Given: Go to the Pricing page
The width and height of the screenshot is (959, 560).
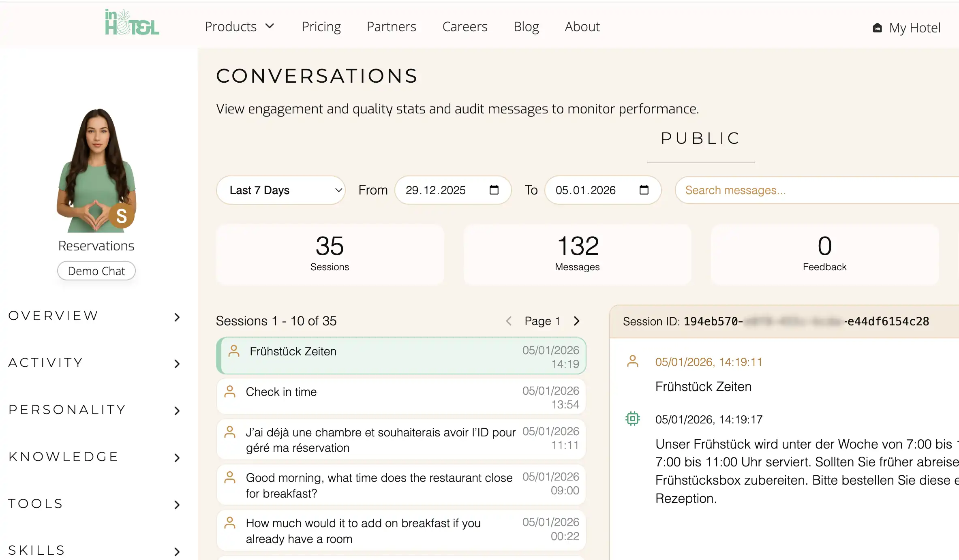Looking at the screenshot, I should click(x=321, y=27).
